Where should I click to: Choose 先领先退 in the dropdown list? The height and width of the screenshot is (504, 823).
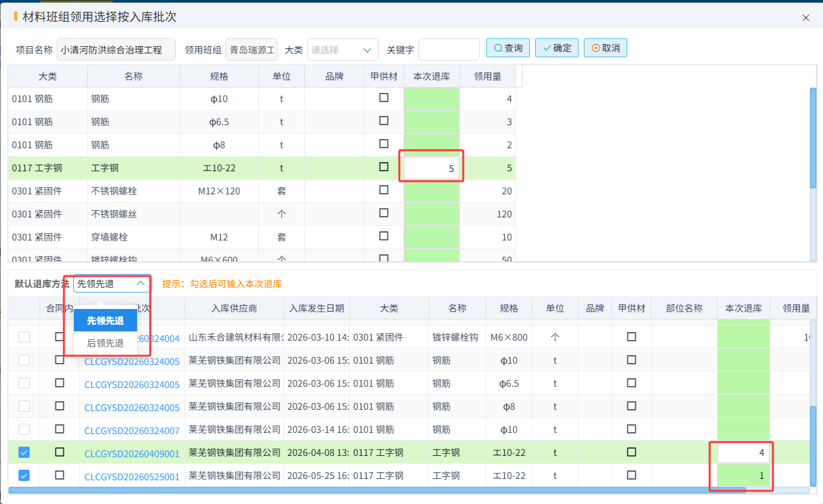tap(105, 320)
